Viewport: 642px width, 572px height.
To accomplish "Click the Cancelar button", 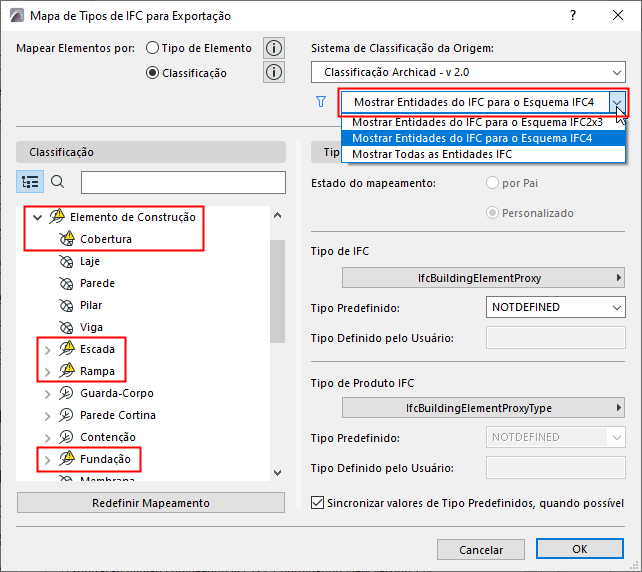I will pyautogui.click(x=481, y=549).
